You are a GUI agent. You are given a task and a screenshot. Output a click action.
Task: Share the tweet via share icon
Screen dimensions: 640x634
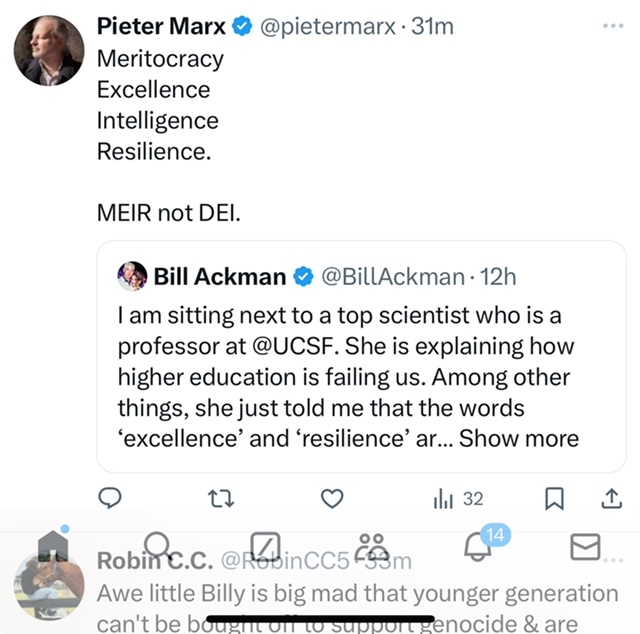pyautogui.click(x=610, y=498)
